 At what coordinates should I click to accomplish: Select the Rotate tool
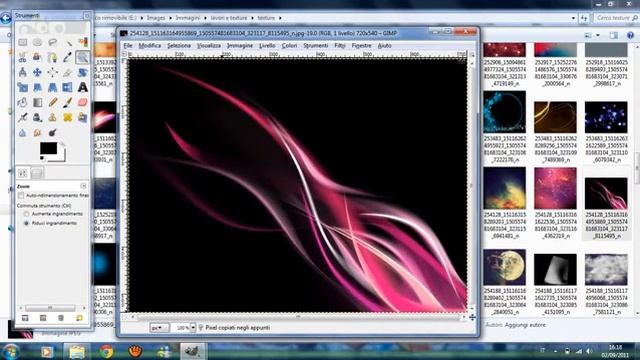82,72
